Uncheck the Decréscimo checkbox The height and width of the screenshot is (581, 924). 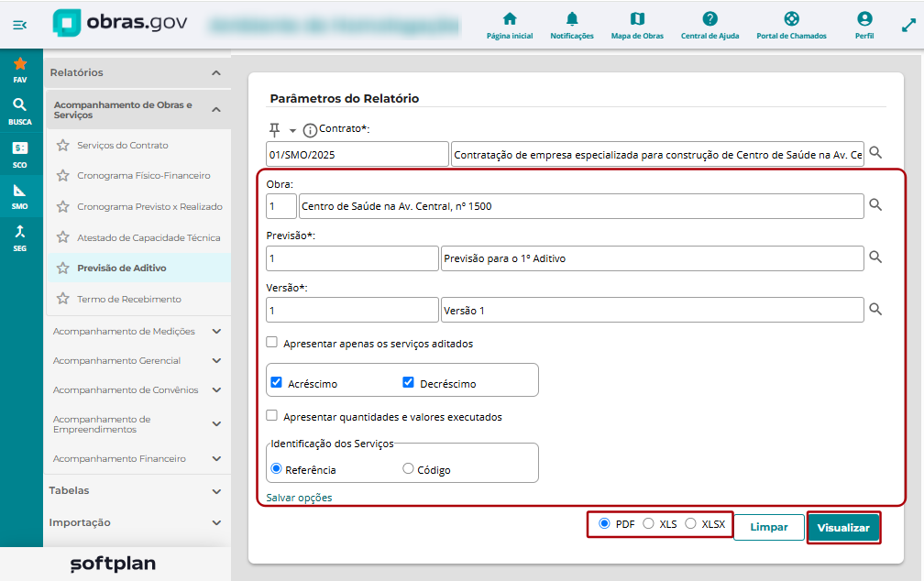pos(409,382)
